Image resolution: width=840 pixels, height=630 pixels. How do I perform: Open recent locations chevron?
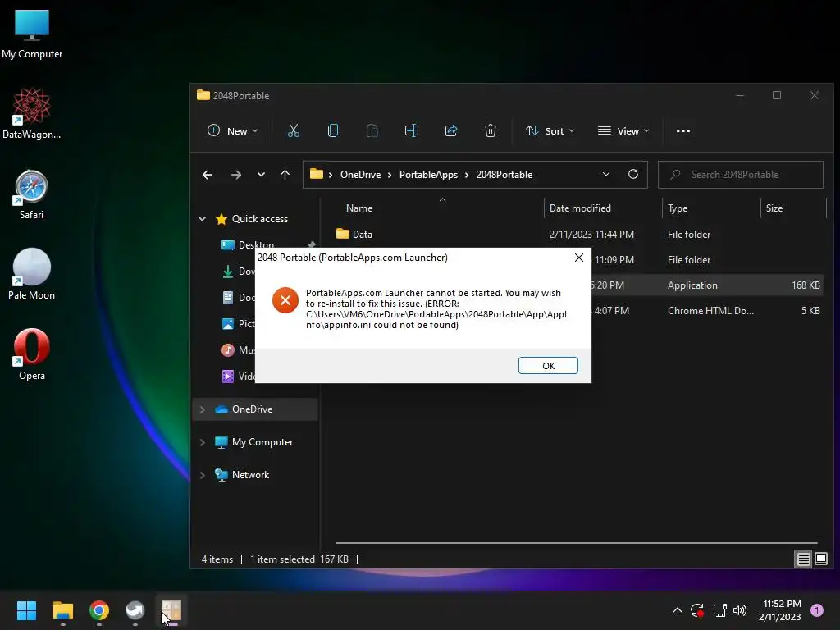coord(261,175)
